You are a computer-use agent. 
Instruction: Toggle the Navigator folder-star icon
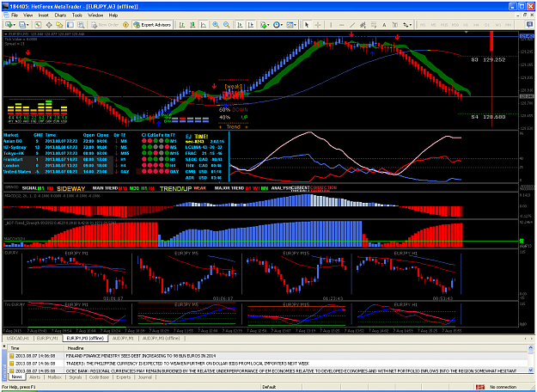point(59,25)
